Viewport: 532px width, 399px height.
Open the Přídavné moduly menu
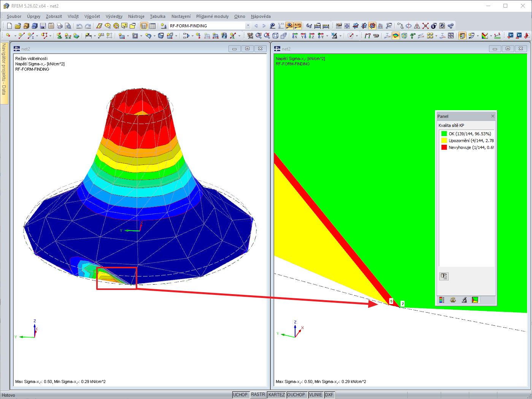tap(212, 16)
